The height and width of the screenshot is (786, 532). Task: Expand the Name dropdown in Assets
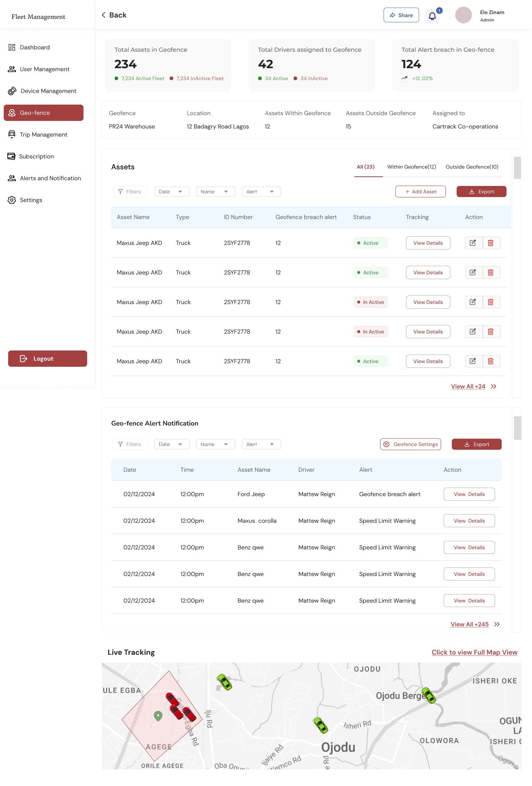pos(215,192)
